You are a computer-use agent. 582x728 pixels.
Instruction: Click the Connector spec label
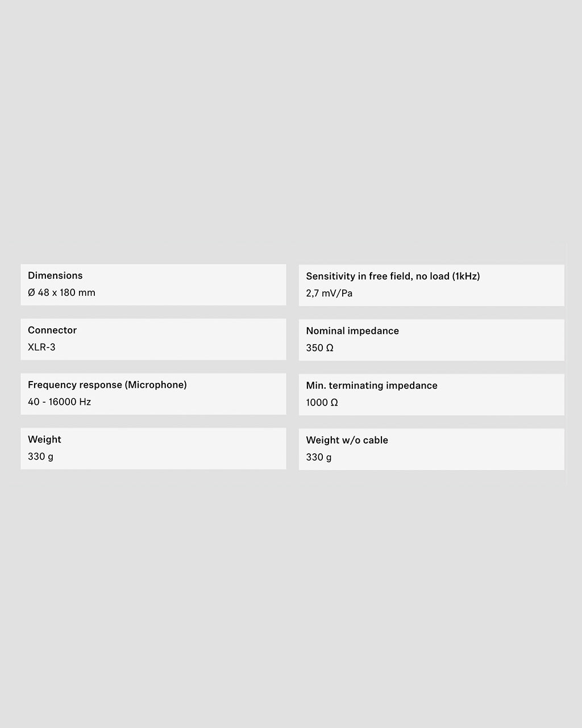click(x=52, y=330)
